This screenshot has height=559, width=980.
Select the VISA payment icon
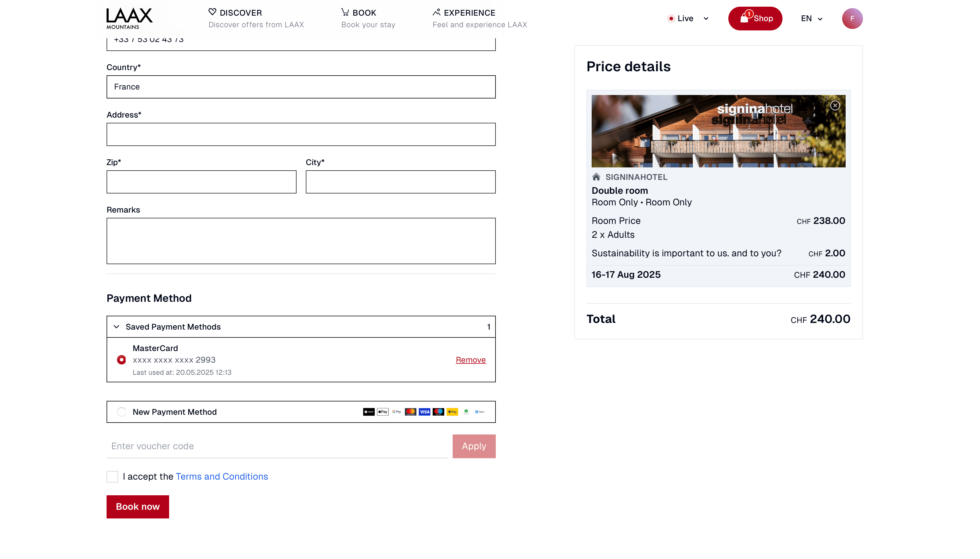click(424, 412)
